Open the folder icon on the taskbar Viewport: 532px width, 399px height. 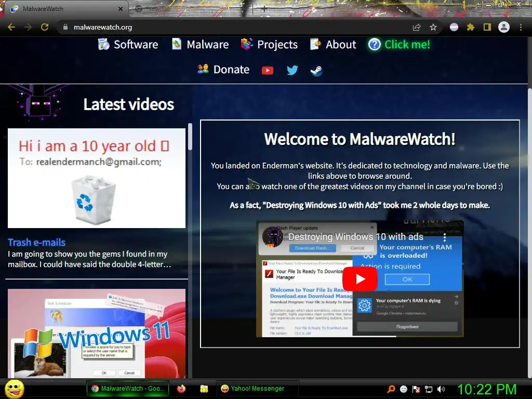tap(204, 389)
